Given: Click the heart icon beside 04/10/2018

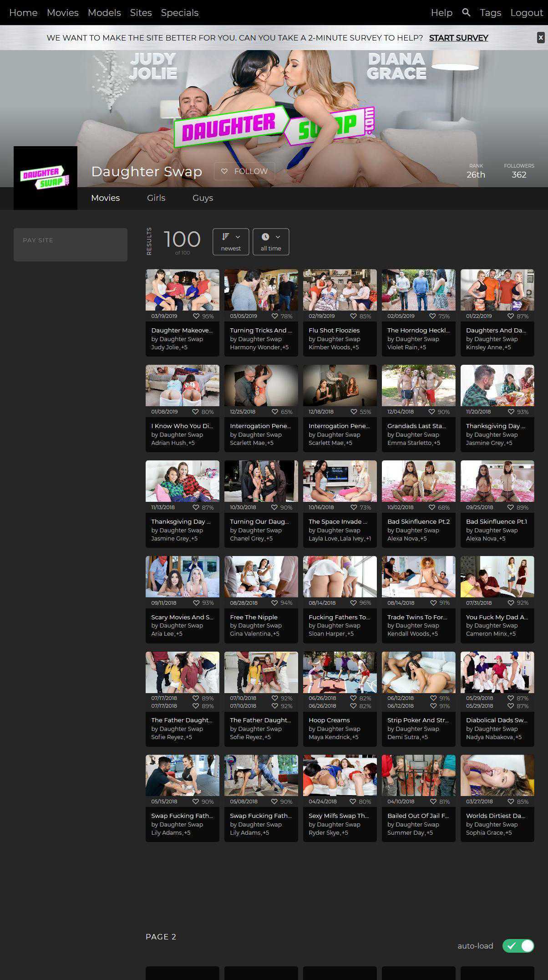Looking at the screenshot, I should (x=433, y=801).
